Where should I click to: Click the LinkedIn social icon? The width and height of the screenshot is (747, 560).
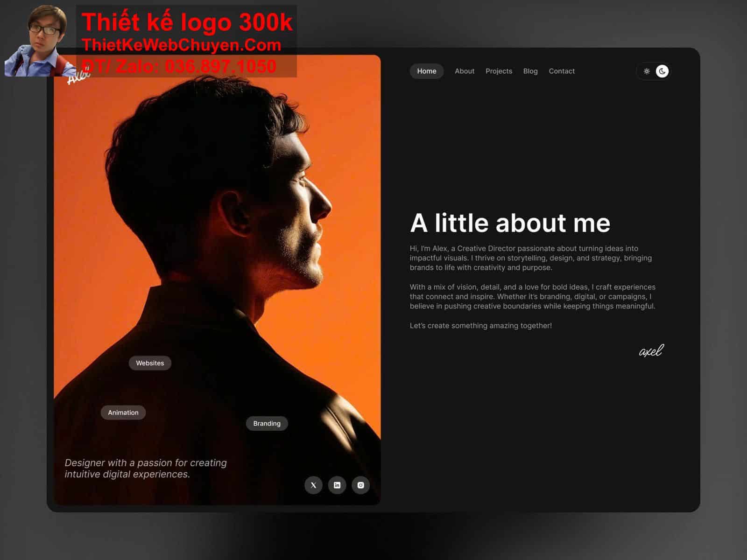337,485
